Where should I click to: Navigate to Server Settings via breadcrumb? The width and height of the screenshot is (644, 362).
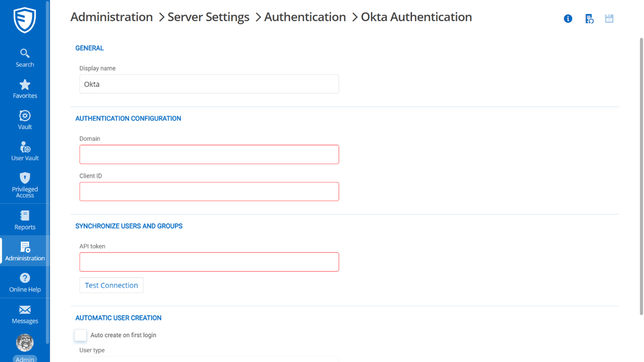click(x=208, y=17)
